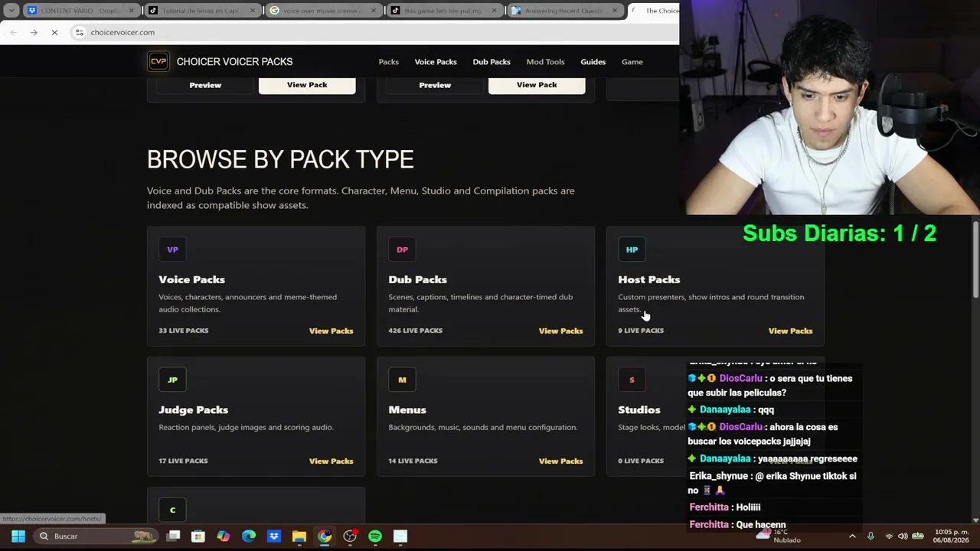Switch to the Tutorial de letras tab
This screenshot has width=980, height=551.
pyautogui.click(x=203, y=11)
